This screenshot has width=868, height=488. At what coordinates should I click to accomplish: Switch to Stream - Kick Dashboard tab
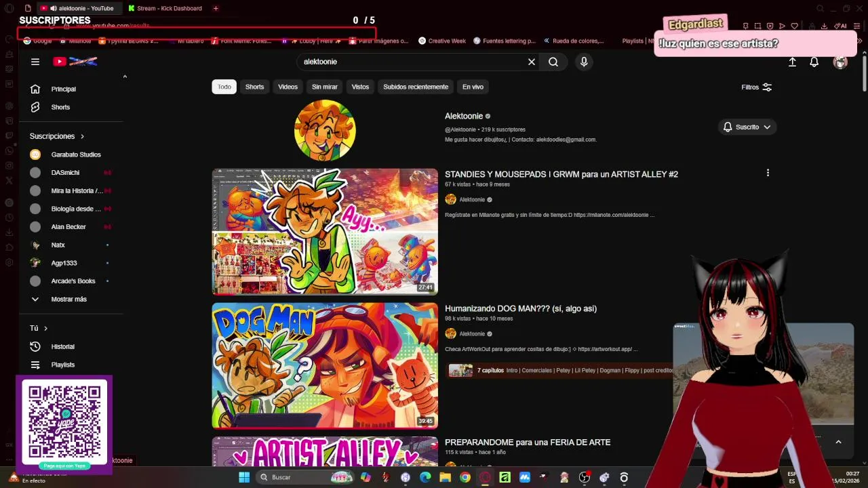(166, 8)
